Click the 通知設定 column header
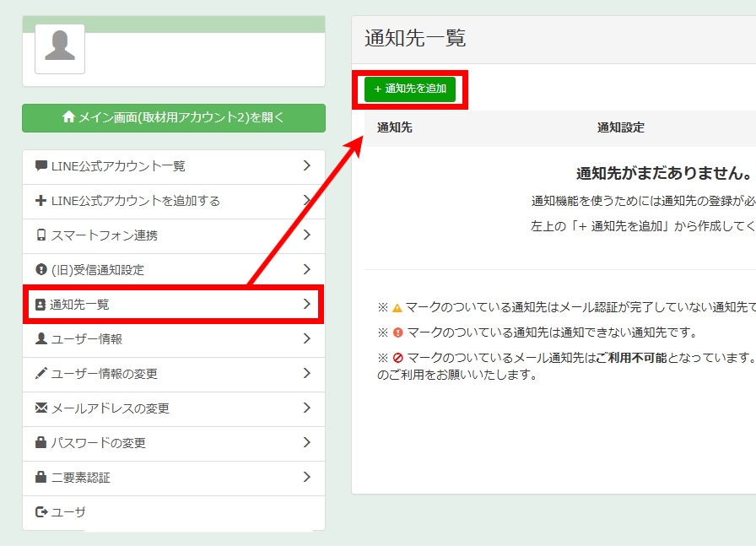Screen dimensions: 756x546 click(x=620, y=128)
